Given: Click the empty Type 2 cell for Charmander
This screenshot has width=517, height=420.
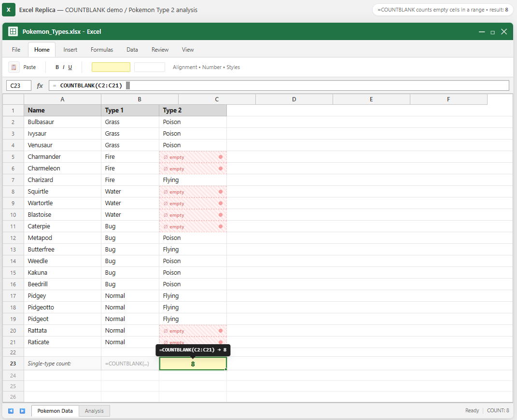Looking at the screenshot, I should pyautogui.click(x=193, y=157).
